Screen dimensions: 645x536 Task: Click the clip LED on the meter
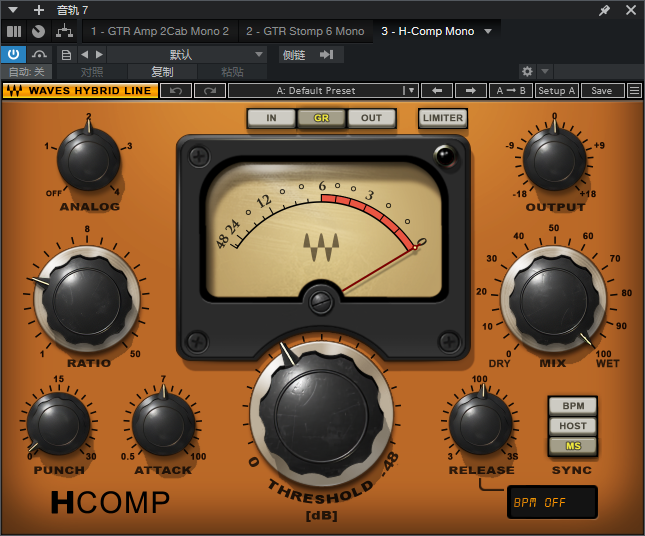tap(445, 156)
